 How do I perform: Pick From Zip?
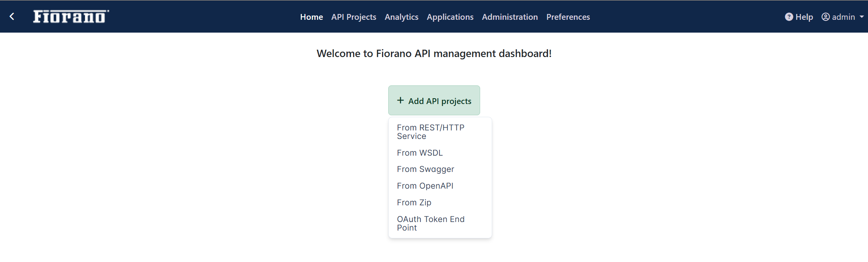click(440, 203)
